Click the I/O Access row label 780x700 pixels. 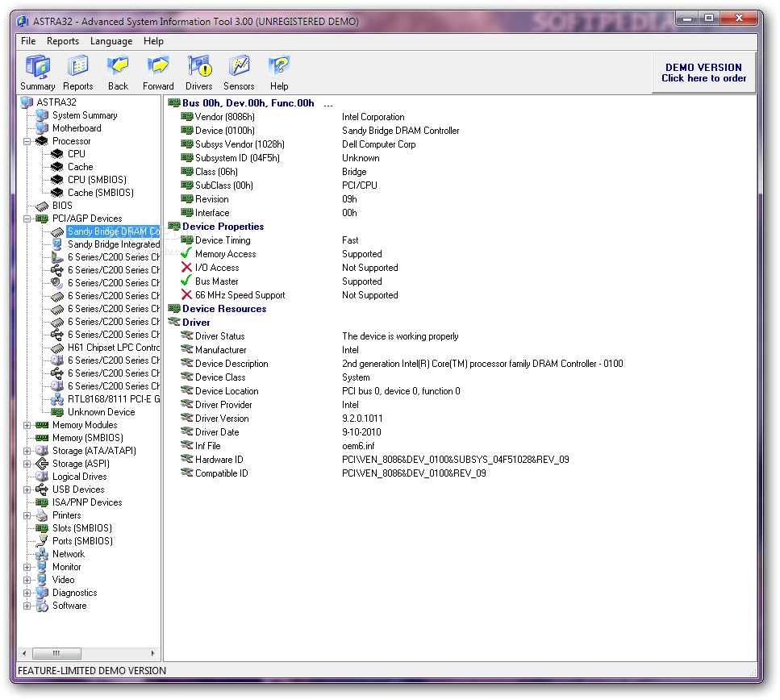coord(217,268)
